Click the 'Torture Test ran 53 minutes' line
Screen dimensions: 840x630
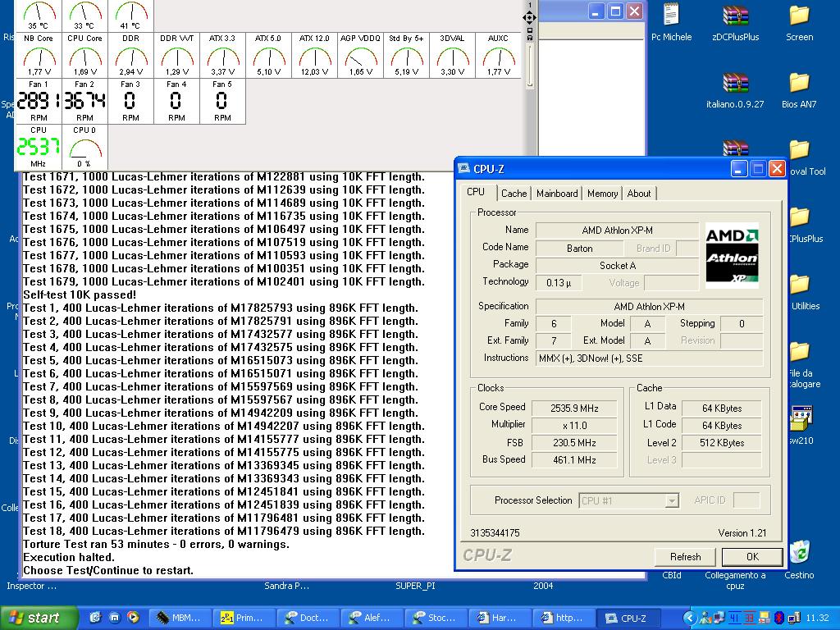coord(156,545)
